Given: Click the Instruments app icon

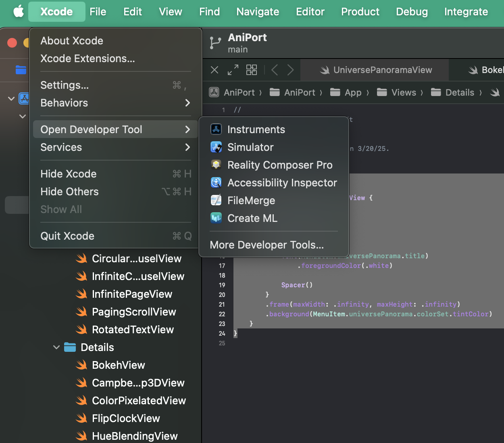Looking at the screenshot, I should [216, 129].
